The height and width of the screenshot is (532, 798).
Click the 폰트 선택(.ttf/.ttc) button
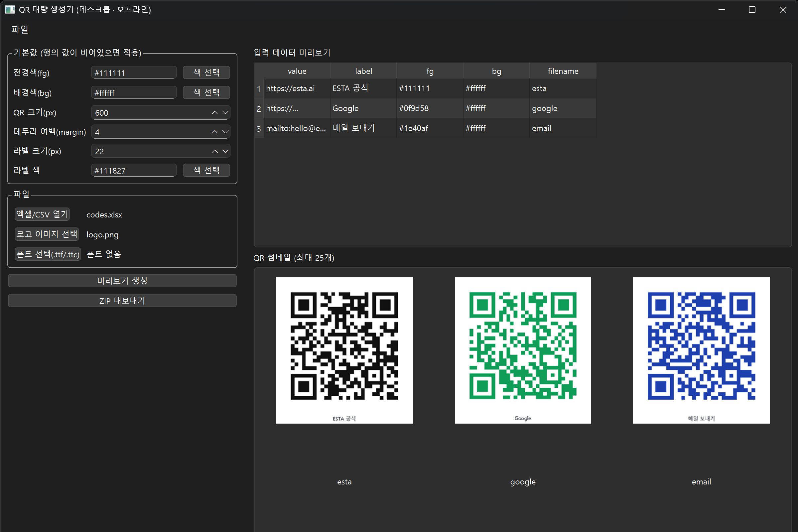click(48, 254)
